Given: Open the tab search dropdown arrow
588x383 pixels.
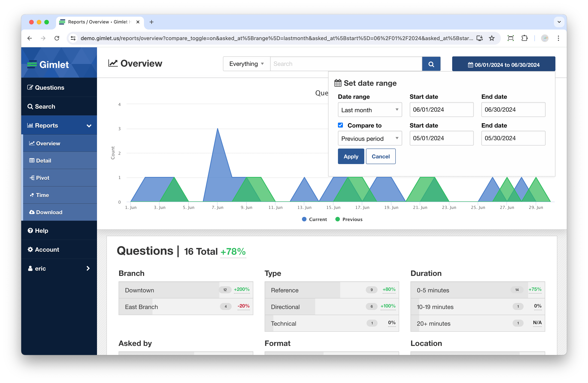Looking at the screenshot, I should [x=559, y=22].
